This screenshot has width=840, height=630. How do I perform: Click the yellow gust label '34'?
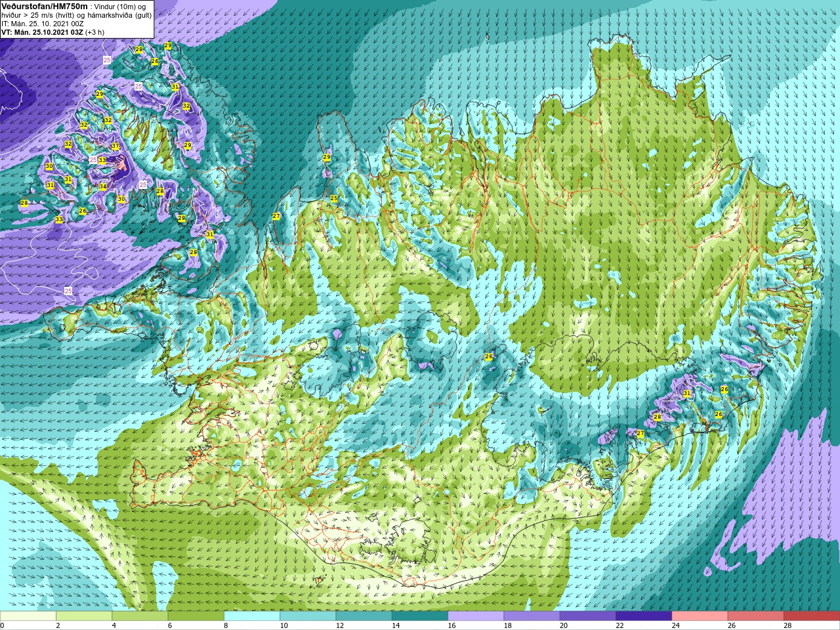click(x=103, y=187)
